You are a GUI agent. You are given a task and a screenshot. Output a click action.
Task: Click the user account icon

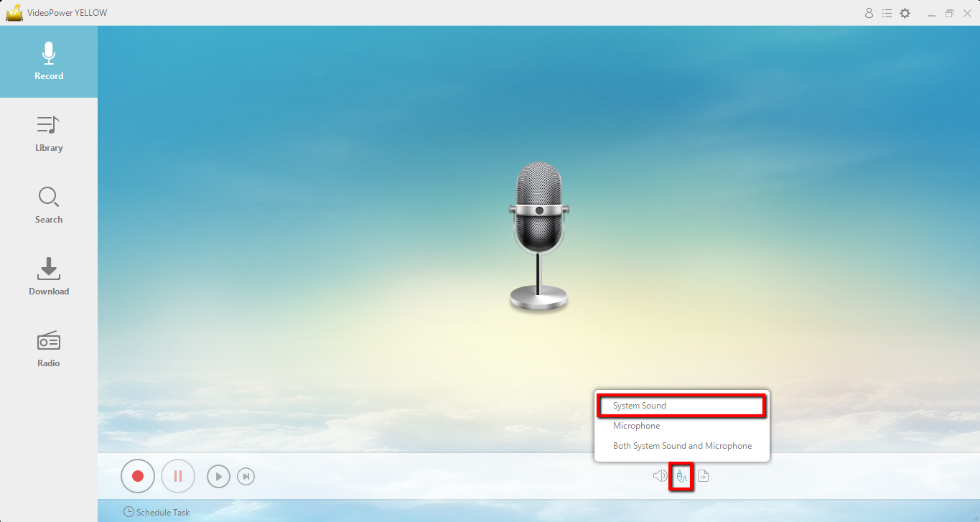point(869,12)
